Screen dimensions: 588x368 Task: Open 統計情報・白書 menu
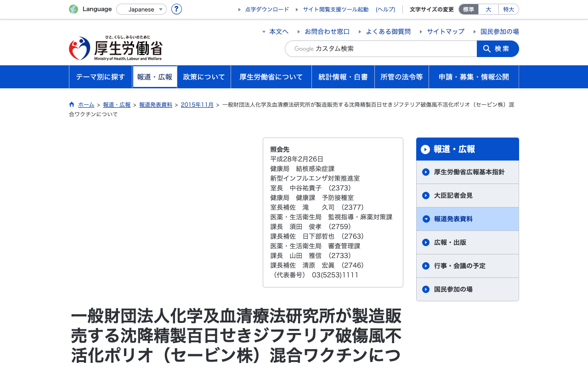point(343,77)
